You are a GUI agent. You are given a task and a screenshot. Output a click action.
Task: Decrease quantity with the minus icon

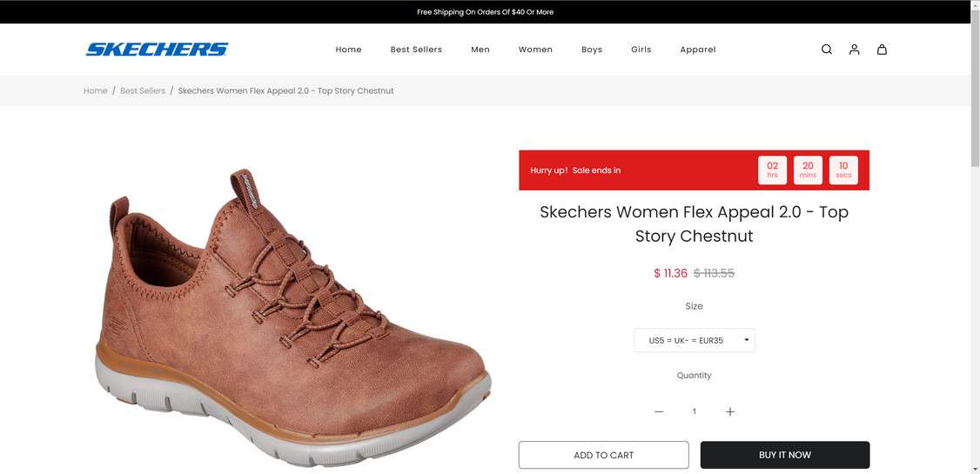(x=659, y=411)
